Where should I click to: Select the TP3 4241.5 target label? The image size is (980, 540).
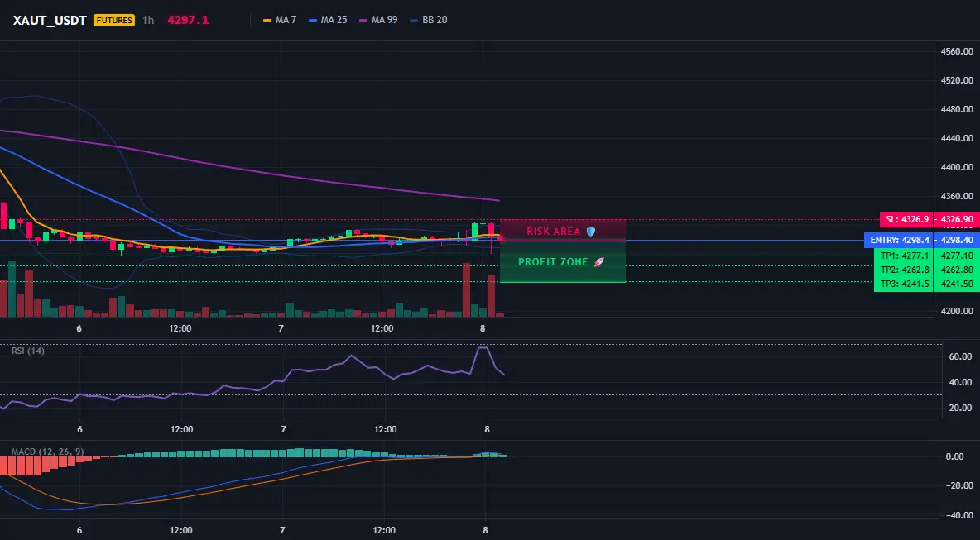pyautogui.click(x=926, y=284)
